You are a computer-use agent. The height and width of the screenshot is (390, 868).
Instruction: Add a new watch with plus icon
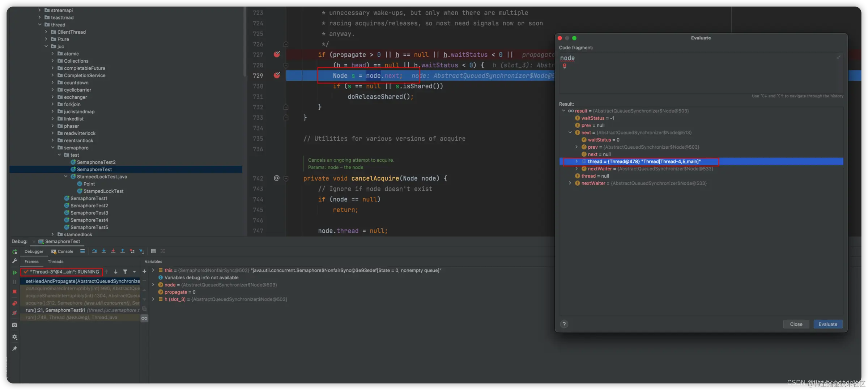click(x=144, y=271)
